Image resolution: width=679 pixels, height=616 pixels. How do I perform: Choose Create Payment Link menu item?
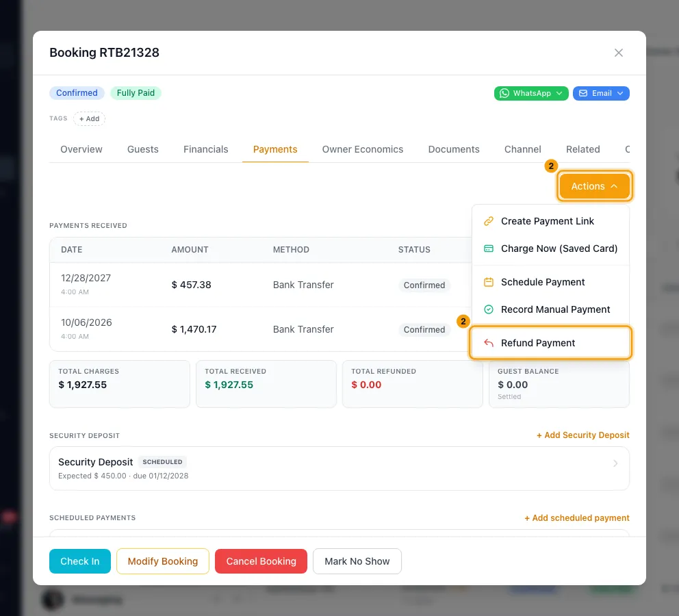click(550, 221)
